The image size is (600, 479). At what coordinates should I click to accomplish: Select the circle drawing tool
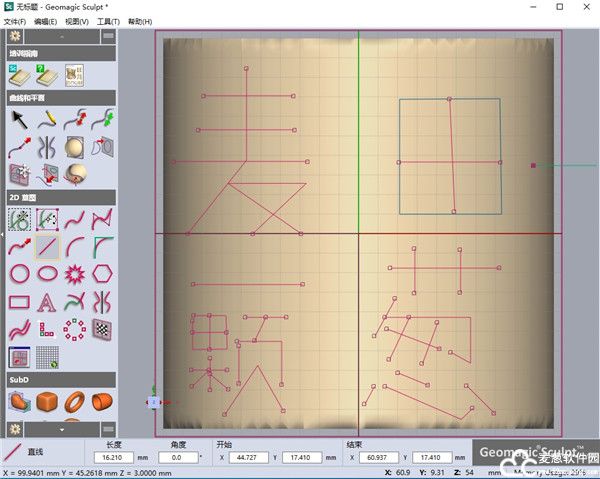click(19, 274)
